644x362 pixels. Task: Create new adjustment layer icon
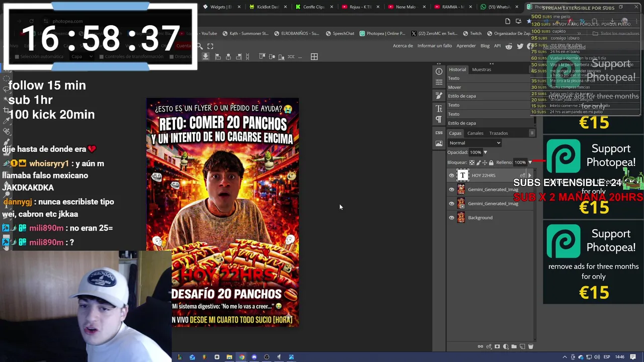[506, 346]
